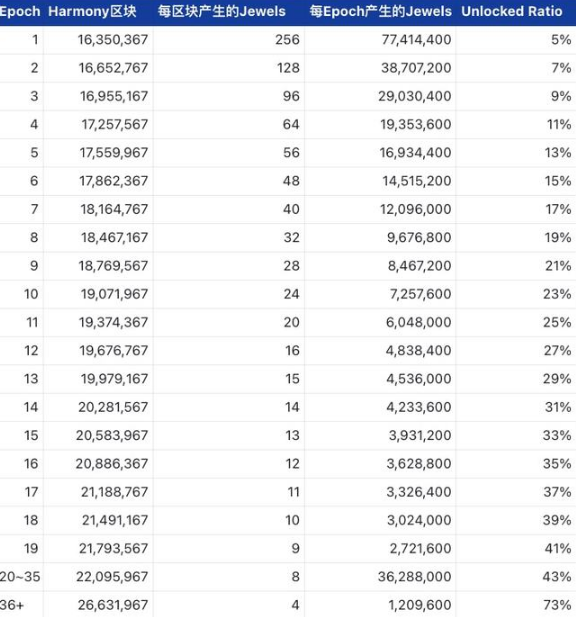Select the 73% unlocked ratio cell
The image size is (576, 617).
558,605
